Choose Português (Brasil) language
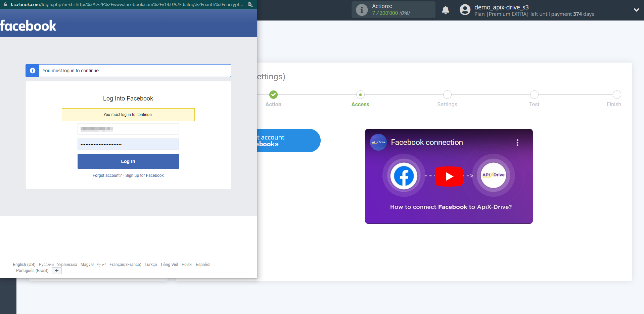This screenshot has width=644, height=314. (32, 271)
